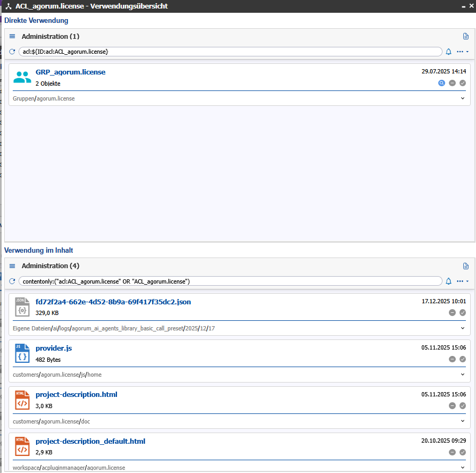This screenshot has height=473, width=476.
Task: Click magnifier icon on GRP_agorum.license entry
Action: click(441, 83)
